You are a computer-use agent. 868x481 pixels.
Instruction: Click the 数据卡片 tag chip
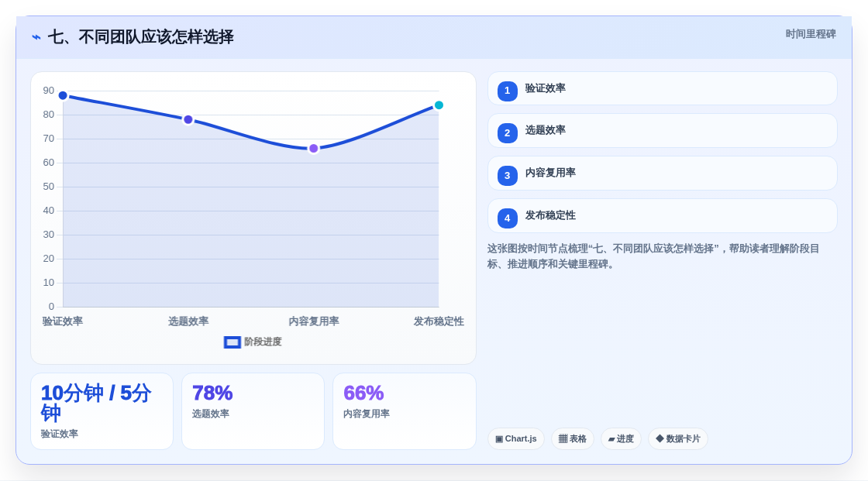pyautogui.click(x=678, y=439)
